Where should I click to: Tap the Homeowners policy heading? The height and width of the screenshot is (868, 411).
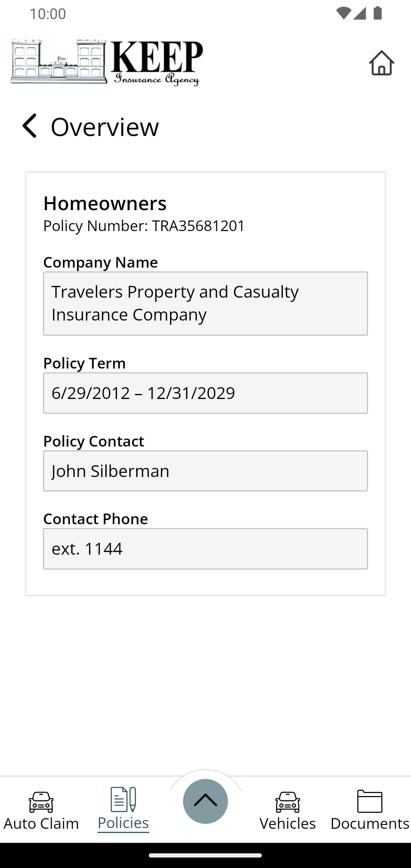tap(105, 203)
